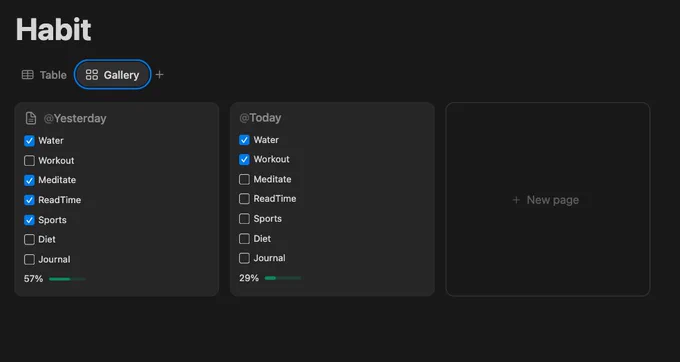
Task: Click the 29% progress bar
Action: pos(283,278)
